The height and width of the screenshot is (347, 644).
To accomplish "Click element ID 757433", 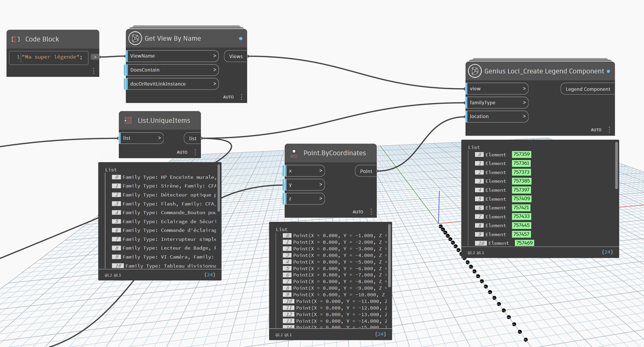I will coord(522,216).
